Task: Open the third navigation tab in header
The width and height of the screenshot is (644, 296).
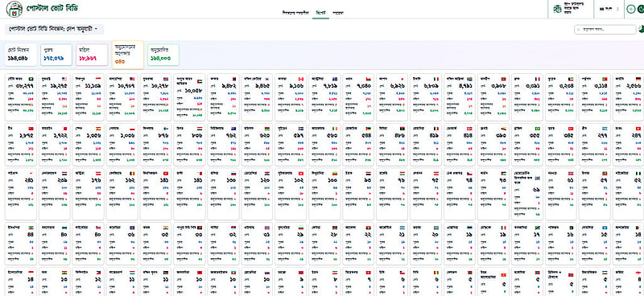Action: pos(338,13)
